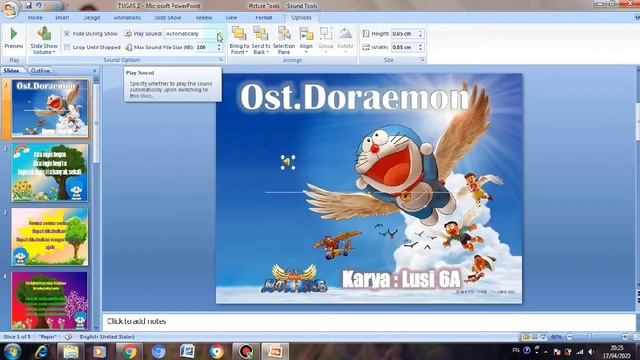640x360 pixels.
Task: Click the Width spinner arrows
Action: (x=420, y=47)
